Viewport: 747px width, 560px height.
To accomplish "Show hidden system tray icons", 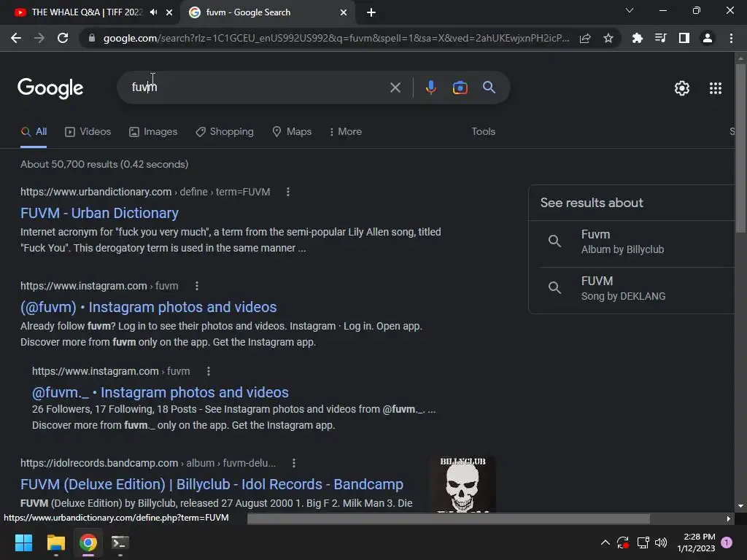I will point(605,542).
